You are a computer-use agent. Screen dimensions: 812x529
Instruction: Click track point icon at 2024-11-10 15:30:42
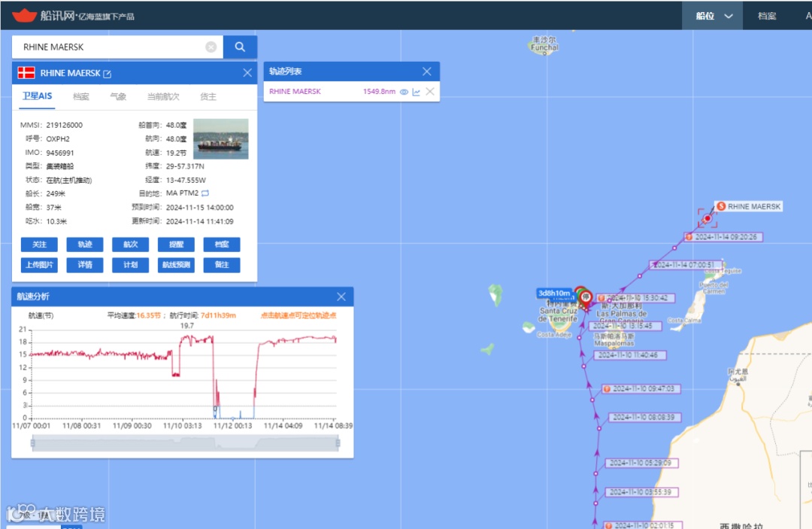click(x=601, y=298)
